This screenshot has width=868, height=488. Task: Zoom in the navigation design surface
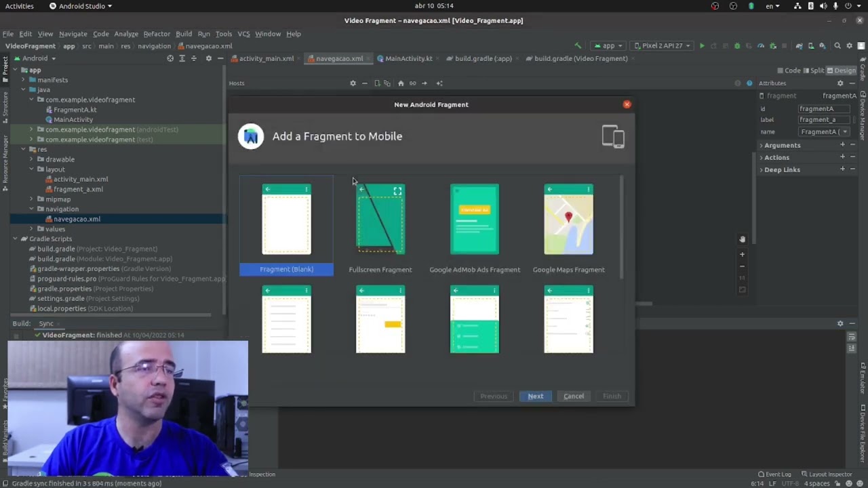742,254
